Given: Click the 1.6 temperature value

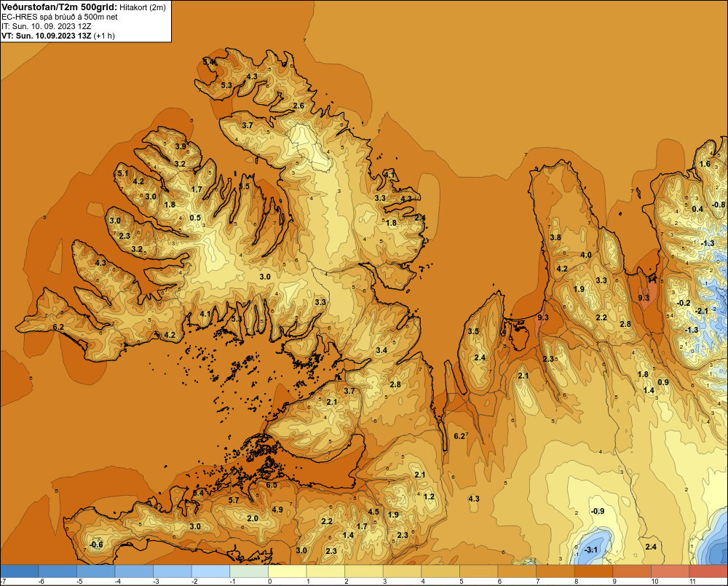Looking at the screenshot, I should point(705,164).
